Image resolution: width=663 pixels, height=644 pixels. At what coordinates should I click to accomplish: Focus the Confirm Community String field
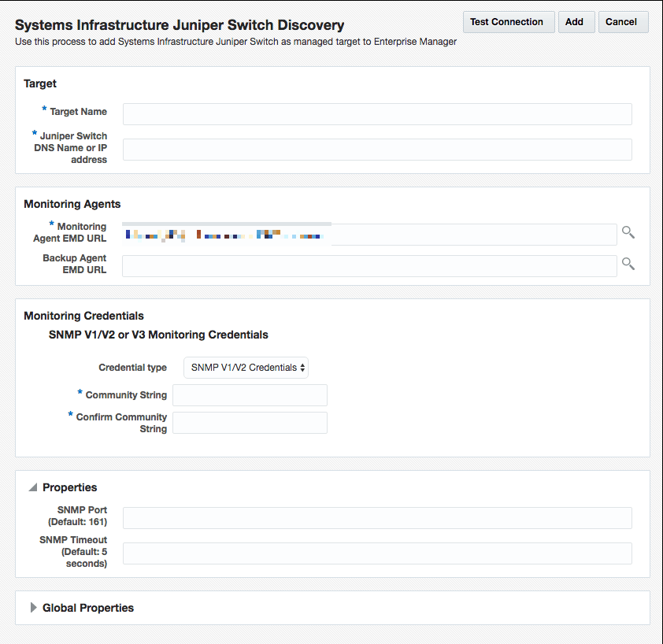click(250, 423)
